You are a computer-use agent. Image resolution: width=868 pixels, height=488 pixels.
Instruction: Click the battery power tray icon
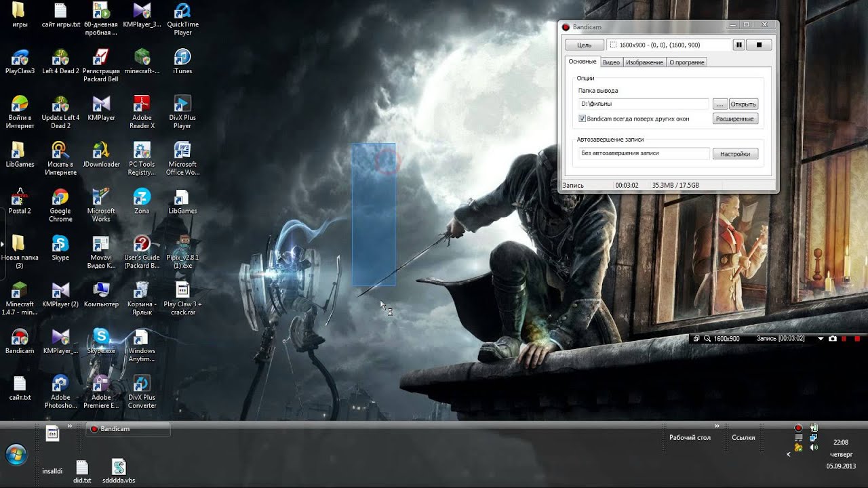coord(814,428)
